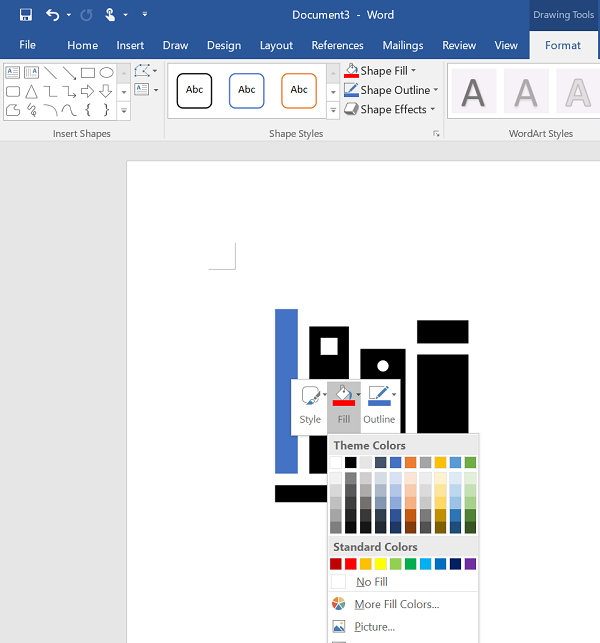600x643 pixels.
Task: Switch to the Design tab
Action: pyautogui.click(x=223, y=45)
